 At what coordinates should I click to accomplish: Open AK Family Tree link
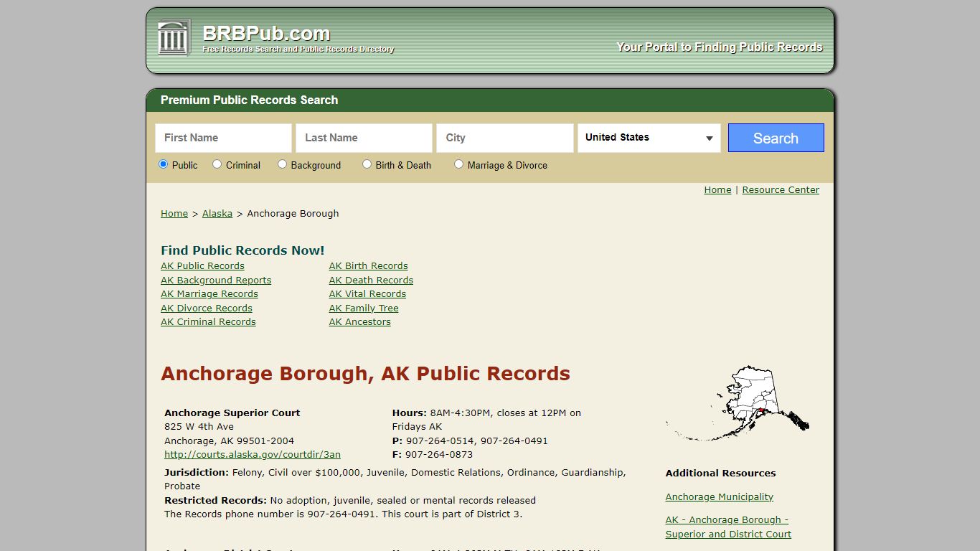pos(364,309)
